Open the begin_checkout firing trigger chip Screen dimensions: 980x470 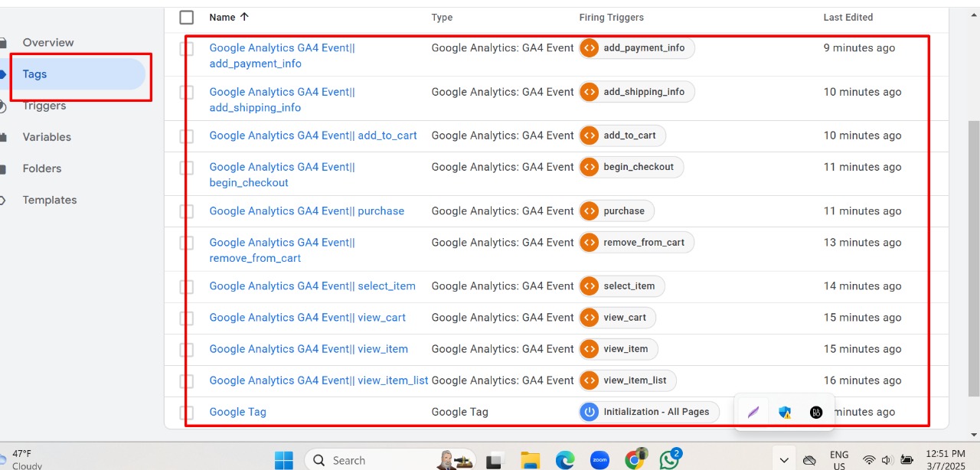631,167
